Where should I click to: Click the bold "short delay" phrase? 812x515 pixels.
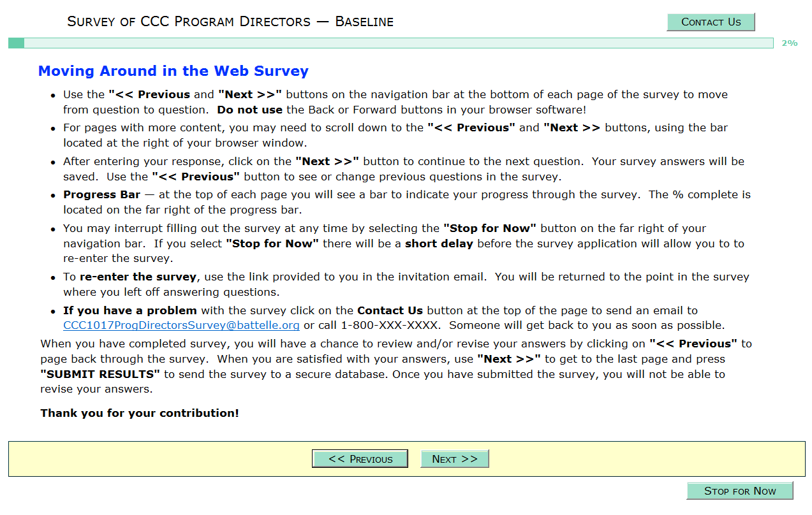tap(439, 243)
